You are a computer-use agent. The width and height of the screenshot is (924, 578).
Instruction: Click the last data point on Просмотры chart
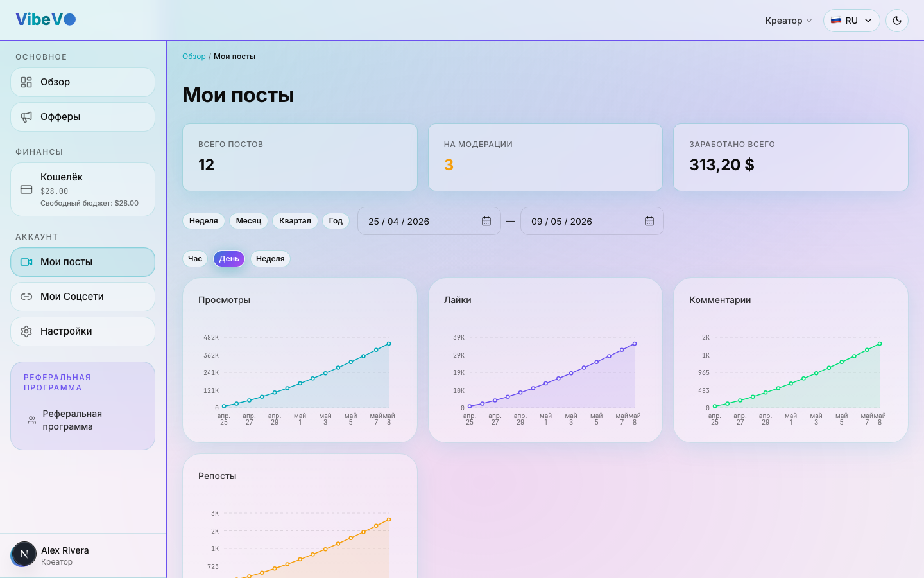(x=389, y=344)
